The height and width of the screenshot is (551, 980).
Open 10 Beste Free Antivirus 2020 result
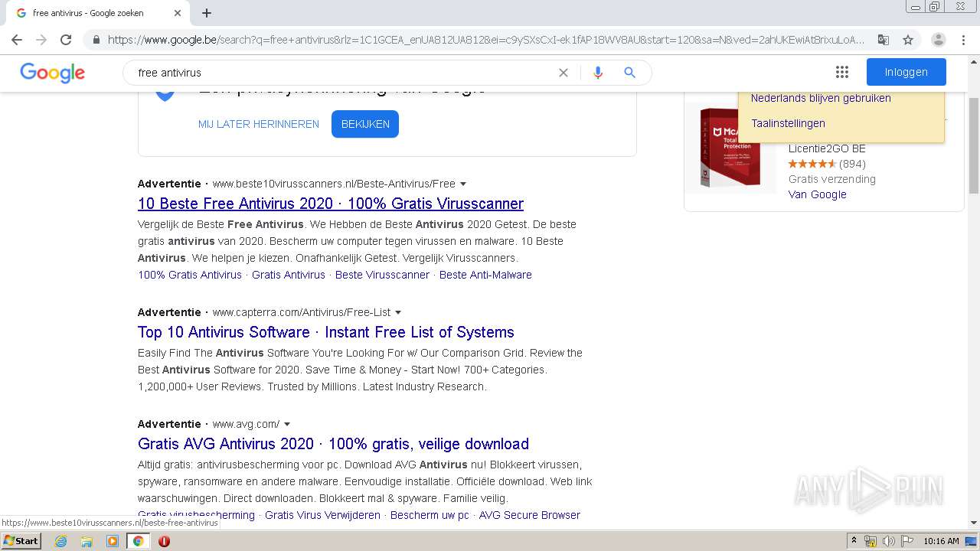pyautogui.click(x=331, y=204)
